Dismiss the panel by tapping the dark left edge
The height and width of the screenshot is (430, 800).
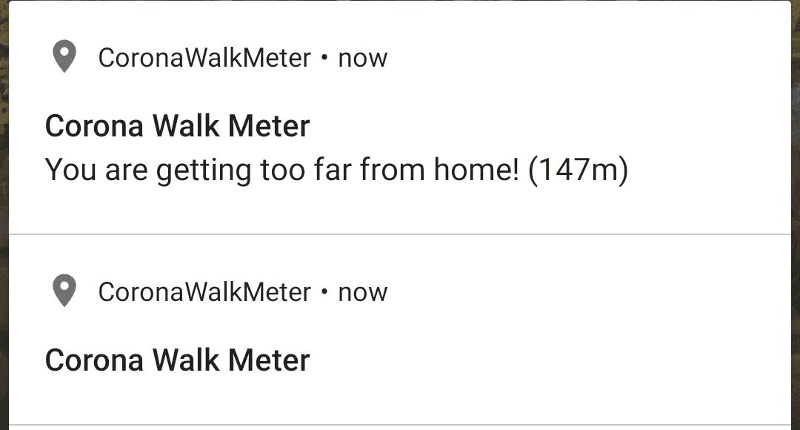(4, 215)
